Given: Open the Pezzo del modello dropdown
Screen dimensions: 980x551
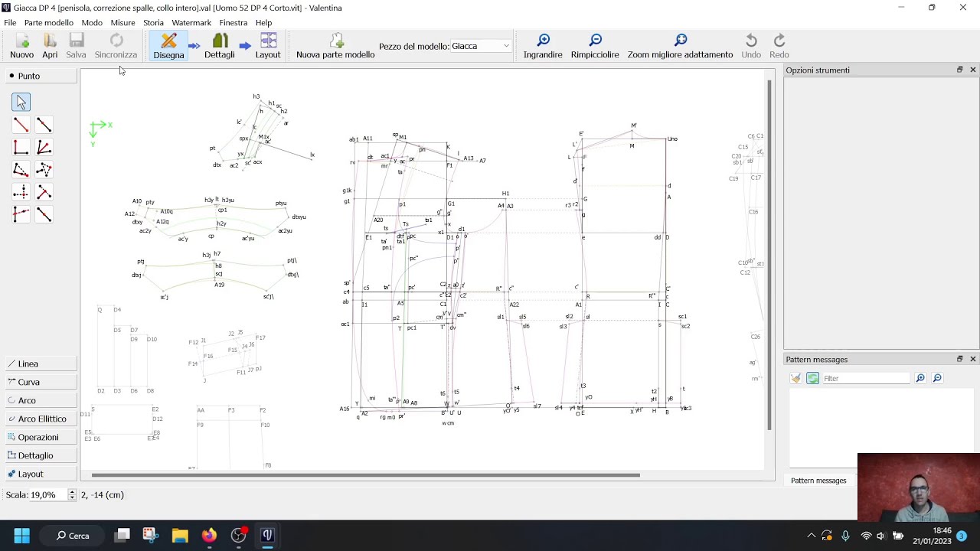Looking at the screenshot, I should tap(480, 46).
